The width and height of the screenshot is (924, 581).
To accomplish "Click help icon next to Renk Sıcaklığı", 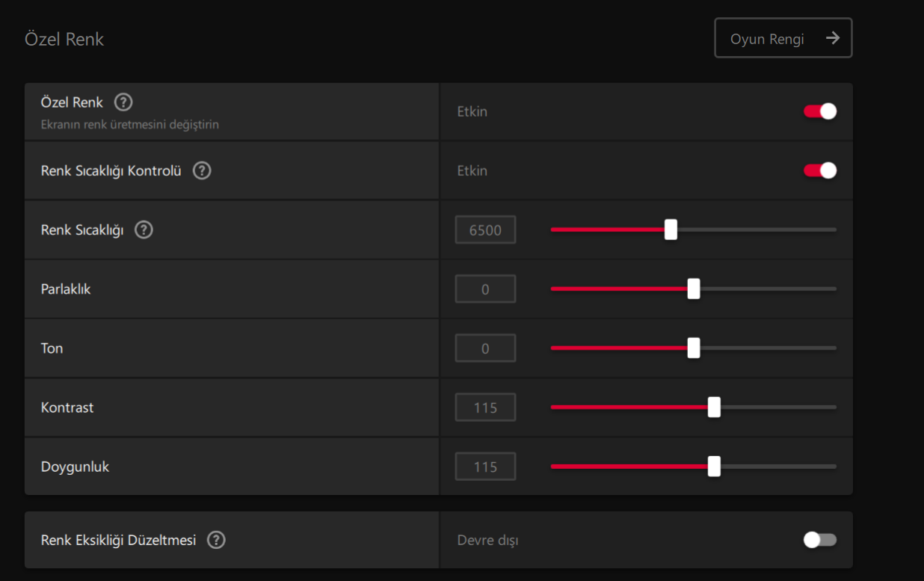I will (144, 230).
